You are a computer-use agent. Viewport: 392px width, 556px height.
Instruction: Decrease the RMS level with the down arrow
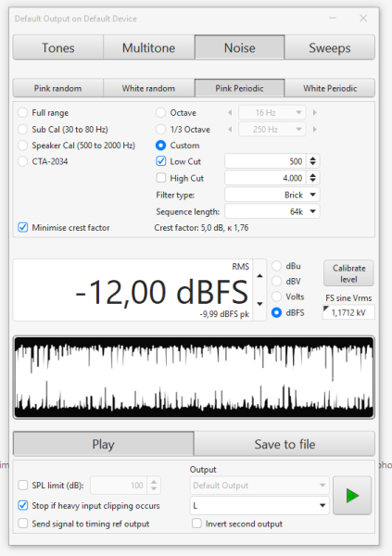tap(259, 304)
